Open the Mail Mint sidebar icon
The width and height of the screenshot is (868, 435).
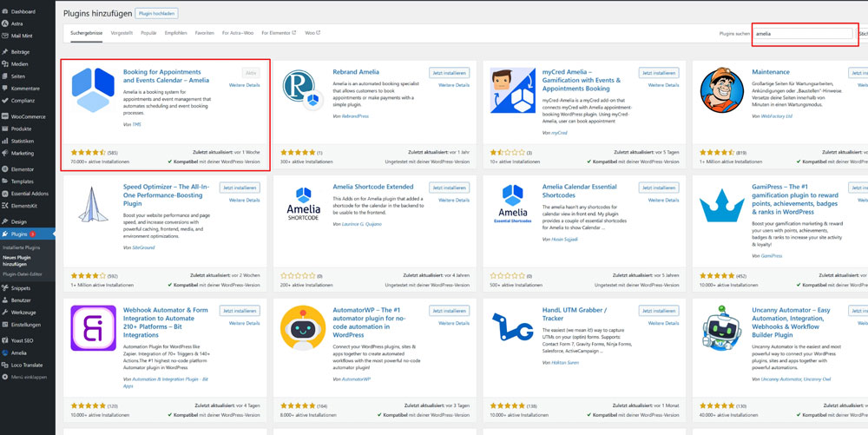point(5,36)
